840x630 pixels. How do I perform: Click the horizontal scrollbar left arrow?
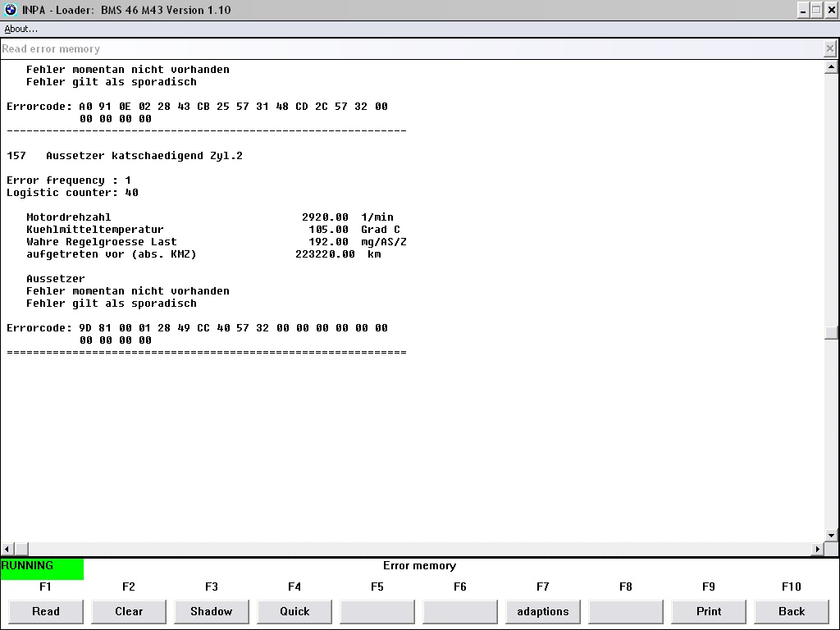(7, 549)
